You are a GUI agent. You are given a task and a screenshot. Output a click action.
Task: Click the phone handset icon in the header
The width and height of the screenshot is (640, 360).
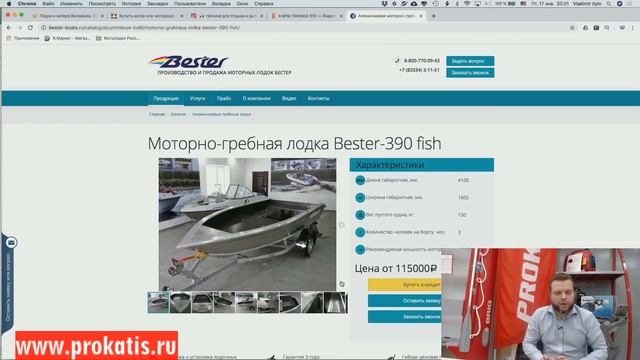[x=397, y=60]
